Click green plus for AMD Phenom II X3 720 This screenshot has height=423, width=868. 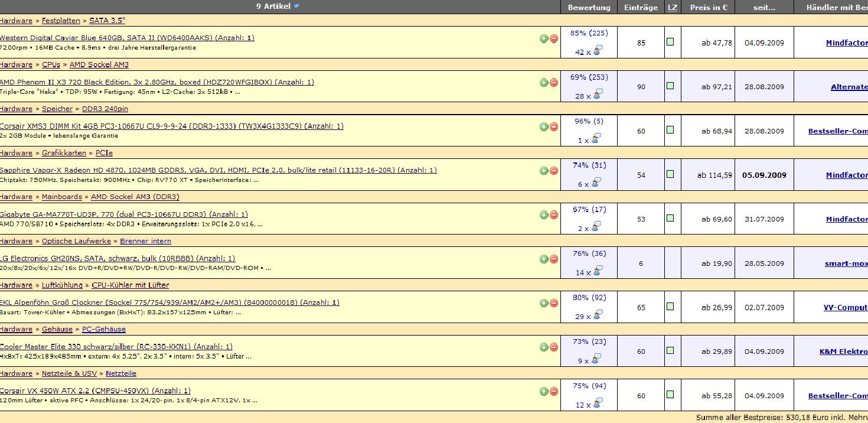pyautogui.click(x=544, y=83)
